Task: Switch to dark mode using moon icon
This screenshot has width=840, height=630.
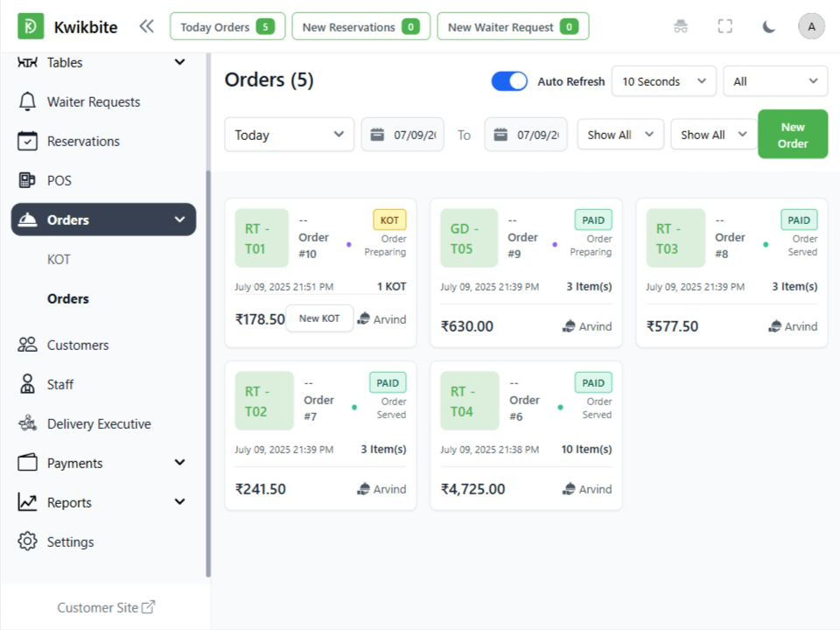Action: click(768, 26)
